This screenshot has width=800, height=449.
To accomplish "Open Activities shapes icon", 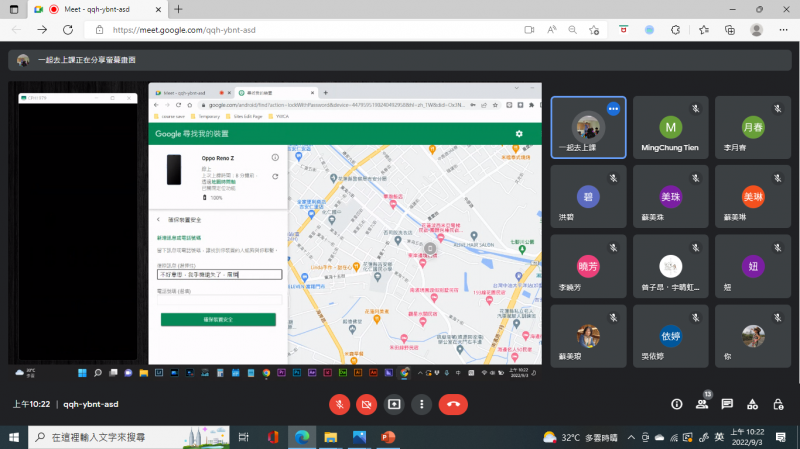I will [x=753, y=405].
